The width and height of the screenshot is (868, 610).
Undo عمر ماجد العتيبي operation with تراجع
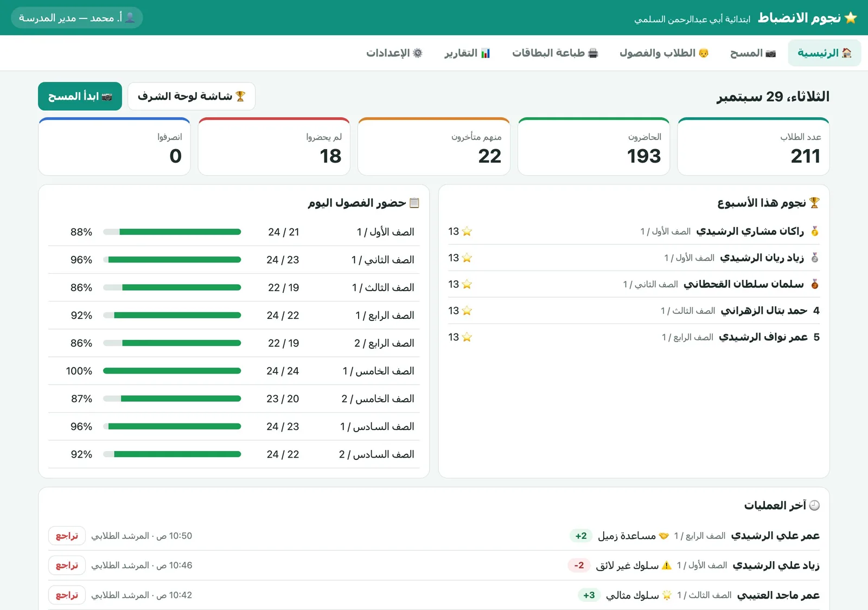67,595
